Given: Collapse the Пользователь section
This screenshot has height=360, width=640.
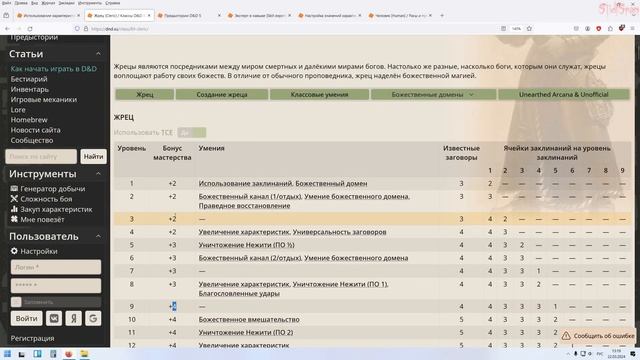Looking at the screenshot, I should [98, 236].
